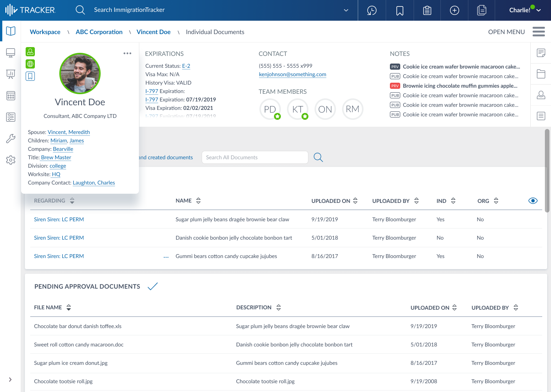Open the folder icon in right panel
Screen dimensions: 551x392
tap(541, 74)
